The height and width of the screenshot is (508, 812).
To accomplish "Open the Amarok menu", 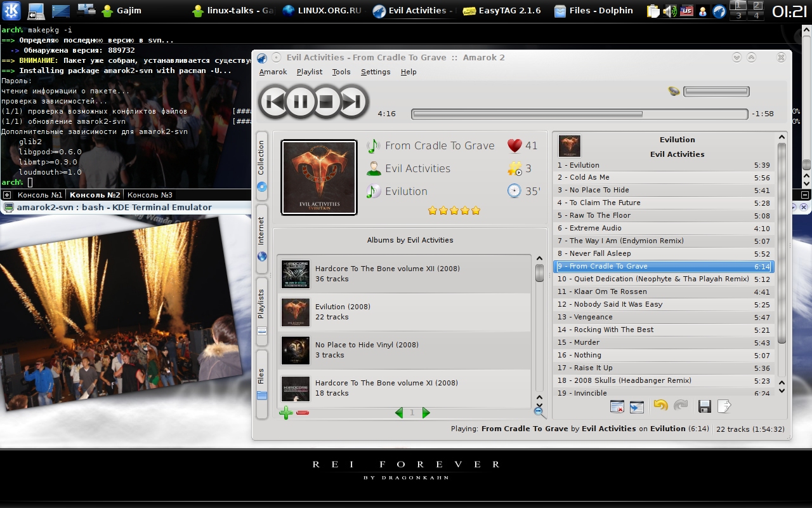I will (x=273, y=72).
